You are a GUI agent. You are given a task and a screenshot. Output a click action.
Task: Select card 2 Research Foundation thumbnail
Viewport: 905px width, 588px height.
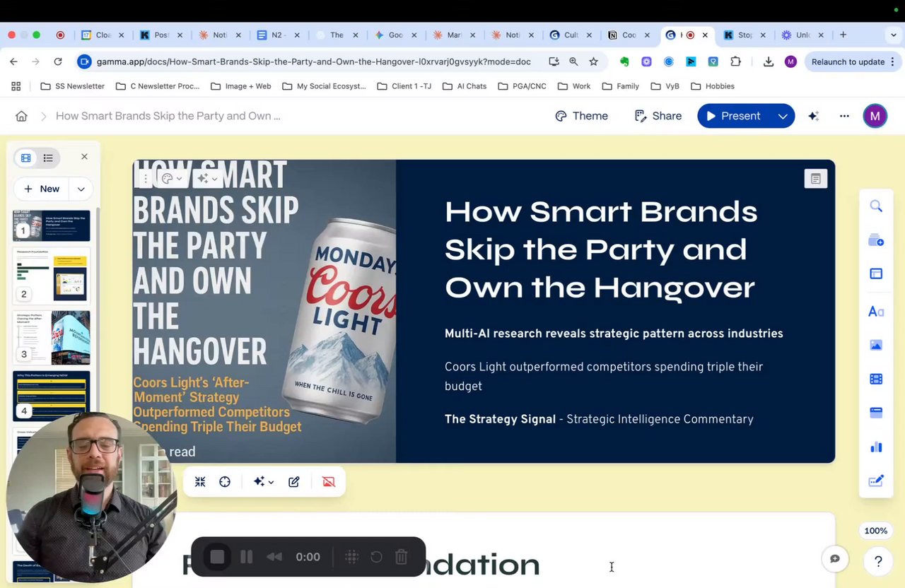point(52,275)
